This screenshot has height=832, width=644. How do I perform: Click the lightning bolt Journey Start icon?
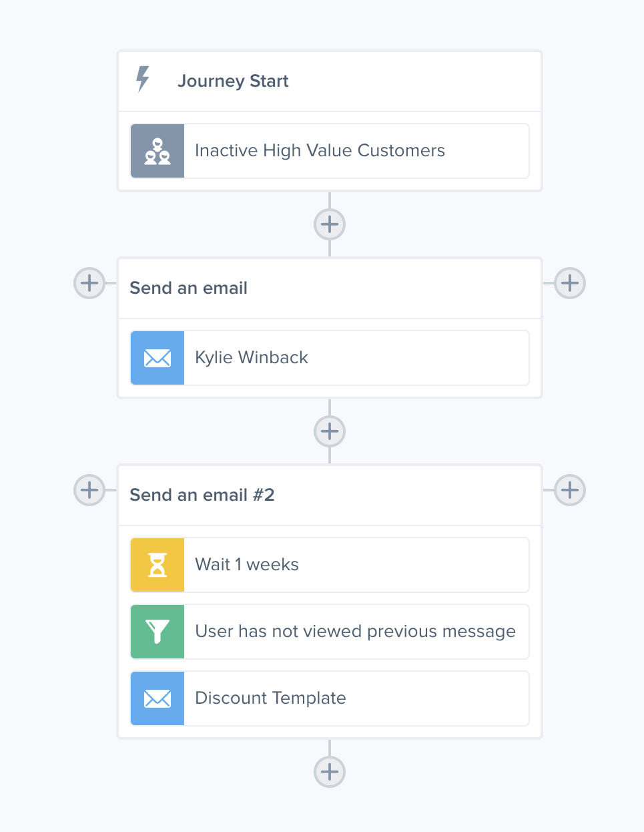143,79
